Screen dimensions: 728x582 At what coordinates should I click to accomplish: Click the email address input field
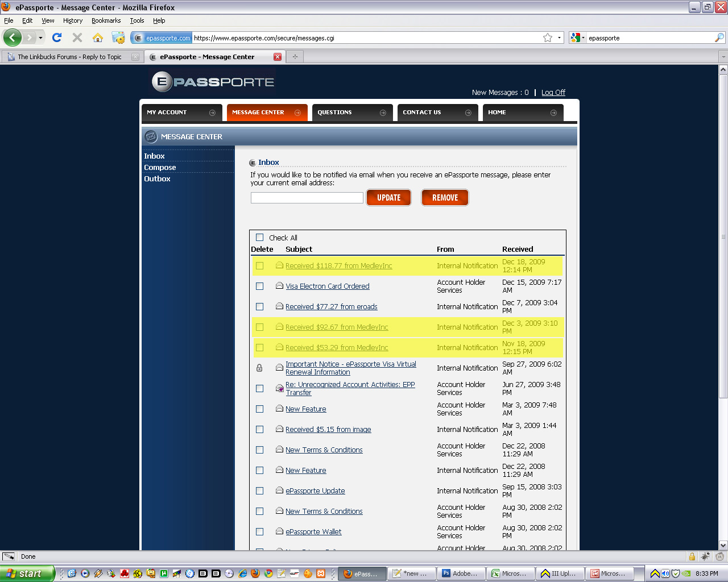click(x=307, y=198)
